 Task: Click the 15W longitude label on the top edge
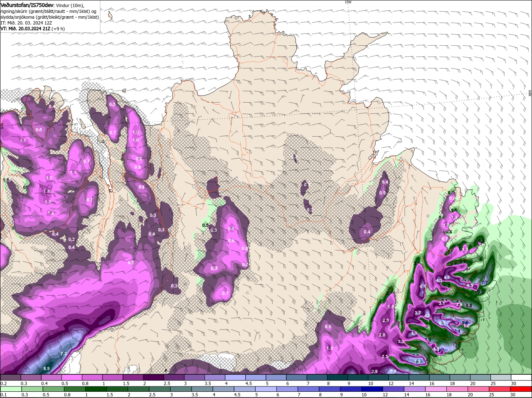348,2
